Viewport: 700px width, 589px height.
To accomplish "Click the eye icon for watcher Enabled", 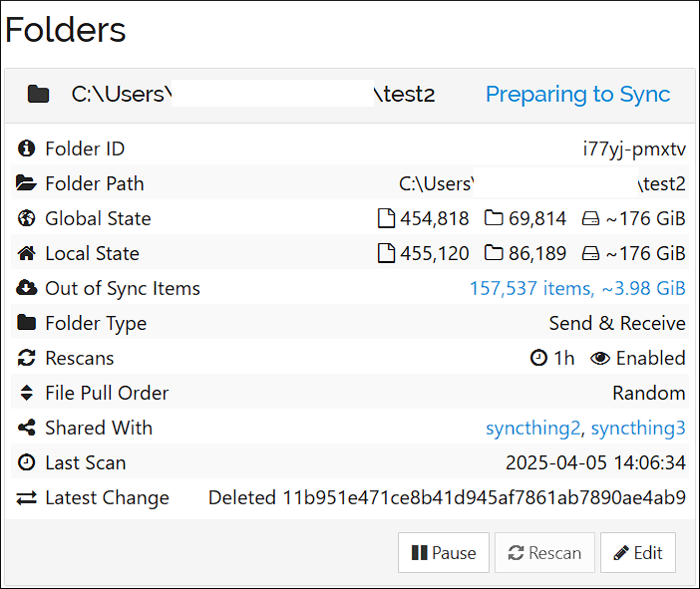I will point(599,359).
